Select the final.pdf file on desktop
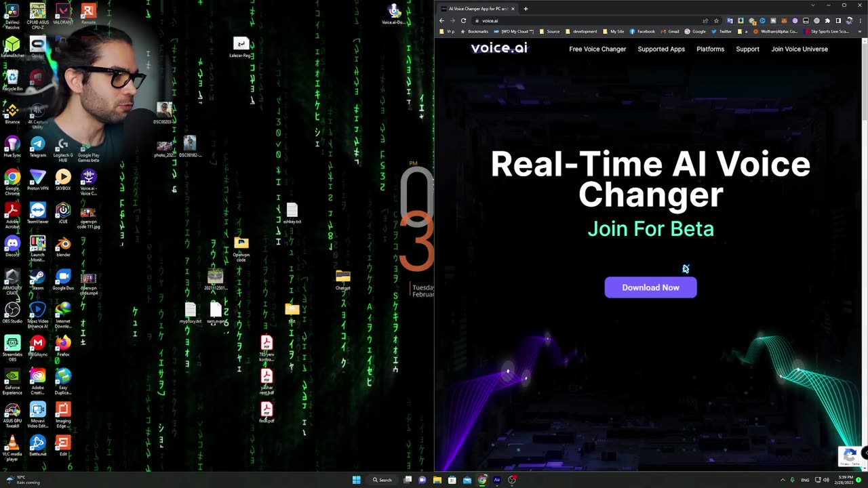Screen dimensions: 868x488 click(267, 412)
